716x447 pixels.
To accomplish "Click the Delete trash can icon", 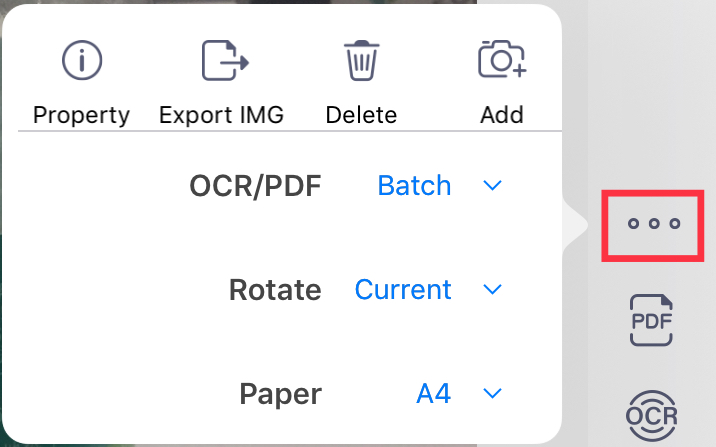I will point(361,61).
